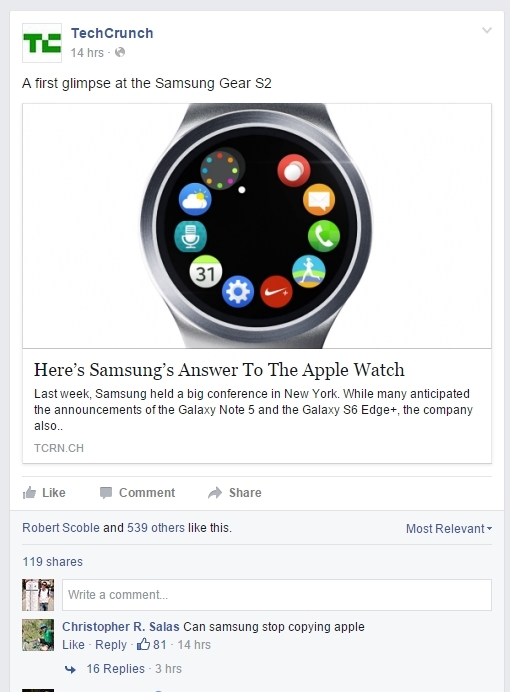Click the thumbs-up Like icon below post
The height and width of the screenshot is (692, 510).
29,493
